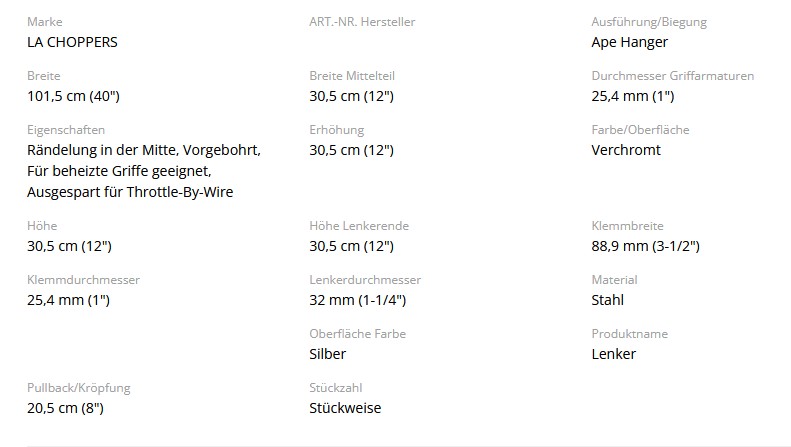Viewport: 791px width, 447px height.
Task: Select the Lenker Produktname value
Action: point(614,354)
